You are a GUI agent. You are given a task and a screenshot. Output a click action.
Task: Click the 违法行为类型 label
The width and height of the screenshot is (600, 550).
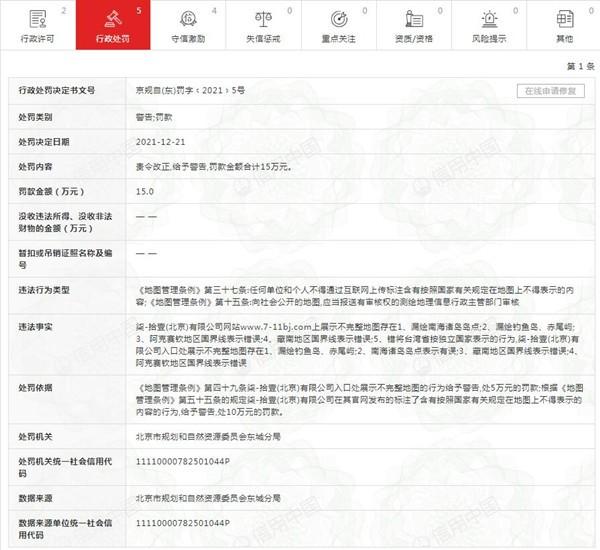(44, 290)
